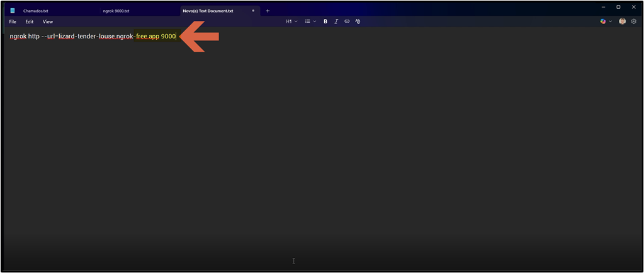Insert a link with the link icon

[x=347, y=21]
